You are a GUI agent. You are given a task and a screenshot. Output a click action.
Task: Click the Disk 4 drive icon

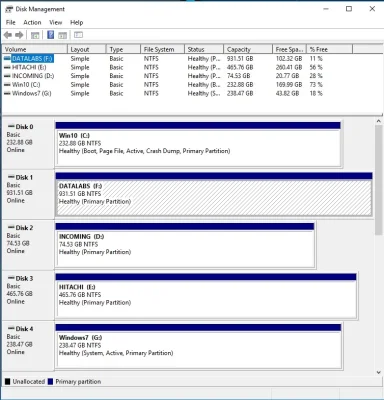(11, 329)
